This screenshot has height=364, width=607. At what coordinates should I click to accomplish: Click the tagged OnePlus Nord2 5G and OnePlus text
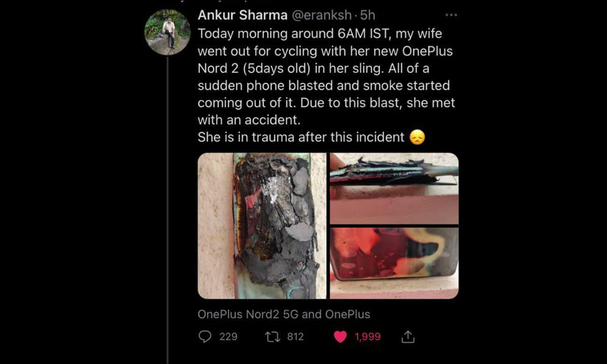(x=283, y=314)
